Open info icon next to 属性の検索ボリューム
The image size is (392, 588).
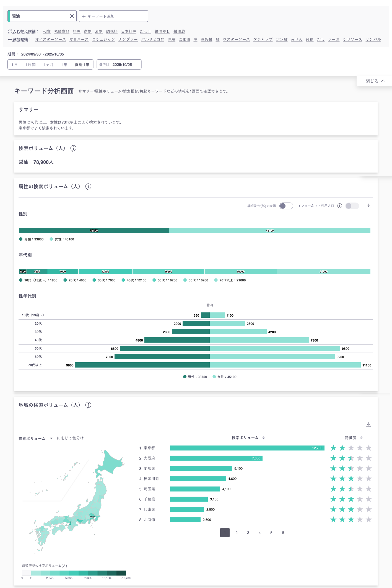(x=88, y=186)
